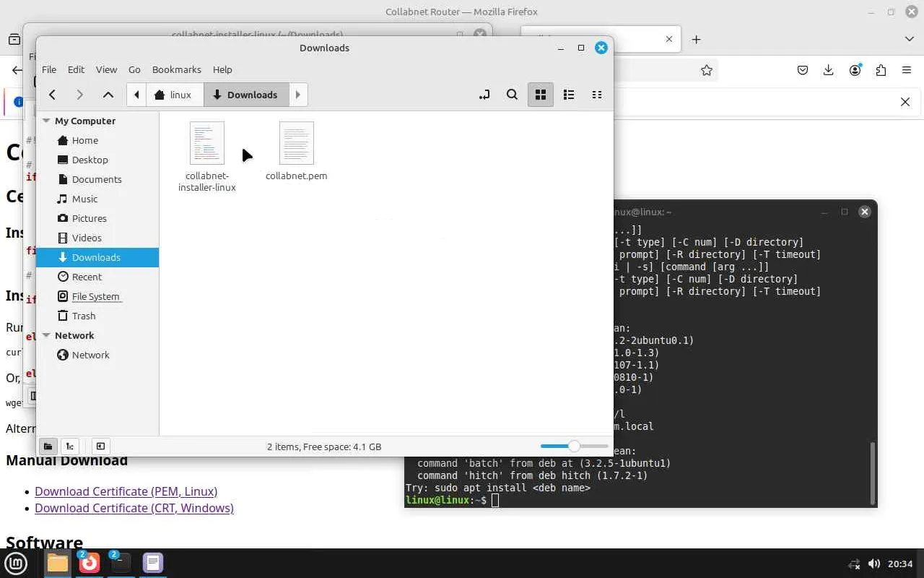924x578 pixels.
Task: Open the Firefox downloads panel
Action: 829,70
